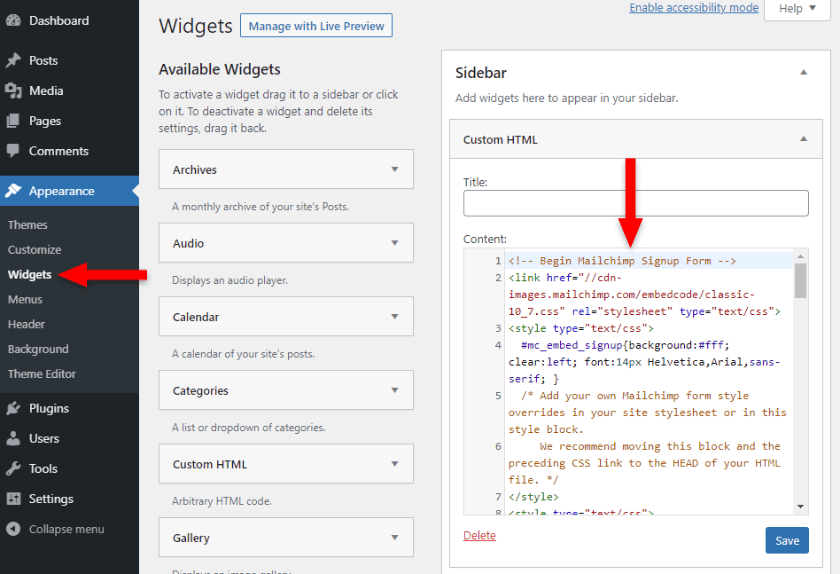Open Theme Editor submenu item

pyautogui.click(x=42, y=374)
